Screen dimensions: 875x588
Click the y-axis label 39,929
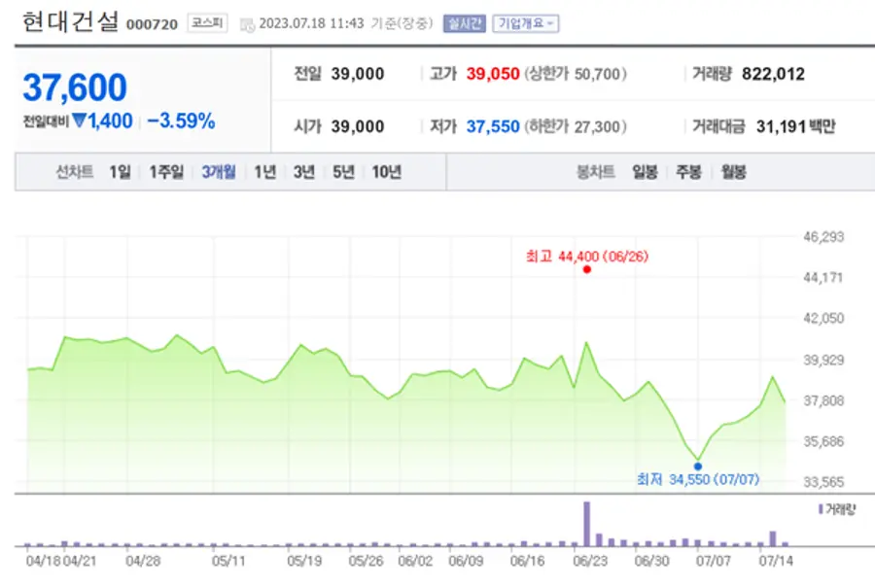click(823, 360)
